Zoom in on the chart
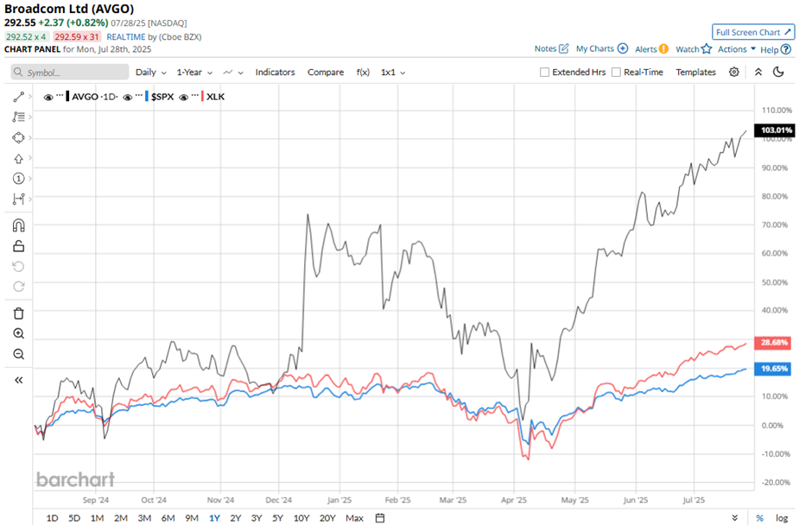812x525 pixels. tap(19, 333)
